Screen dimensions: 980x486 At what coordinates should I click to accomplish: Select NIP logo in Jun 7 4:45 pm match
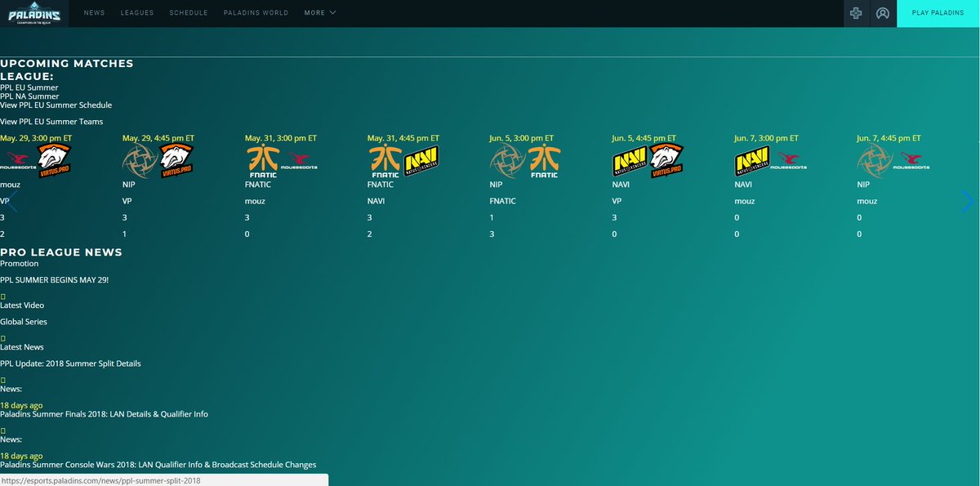875,161
